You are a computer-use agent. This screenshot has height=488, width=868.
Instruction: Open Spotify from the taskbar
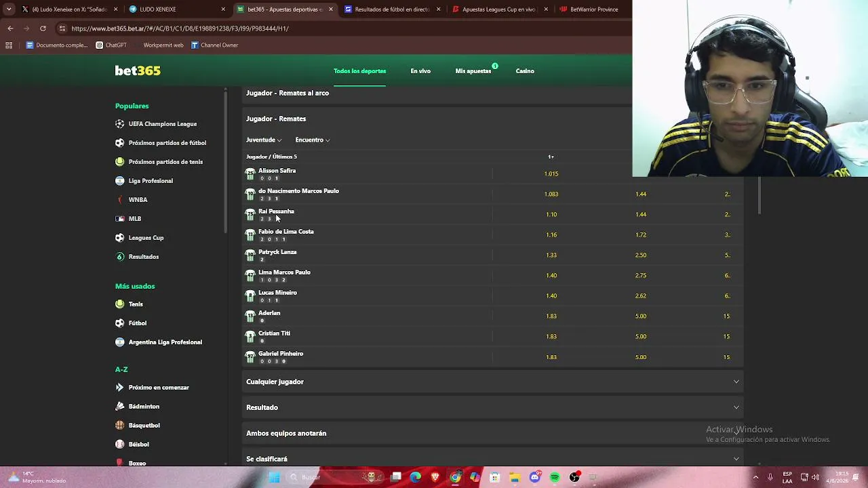click(x=555, y=477)
